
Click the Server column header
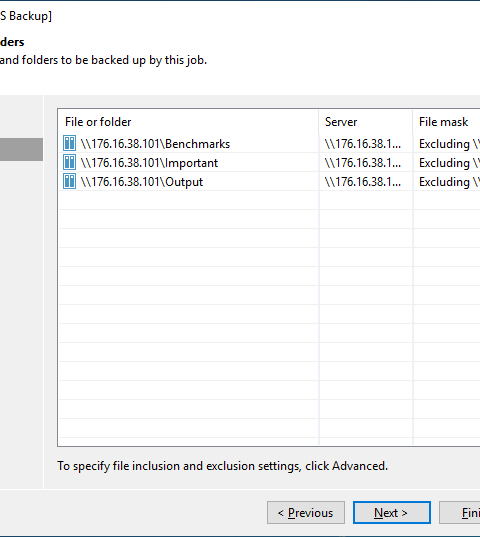pyautogui.click(x=366, y=122)
